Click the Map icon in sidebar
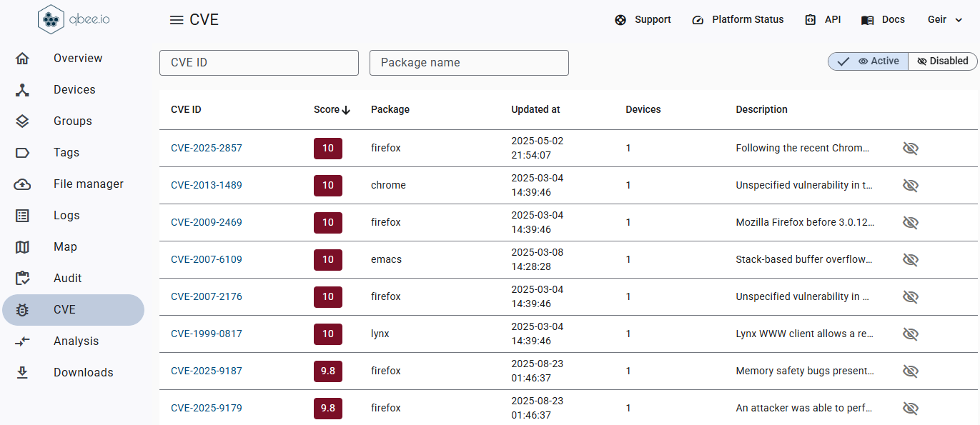The width and height of the screenshot is (980, 425). click(x=22, y=247)
